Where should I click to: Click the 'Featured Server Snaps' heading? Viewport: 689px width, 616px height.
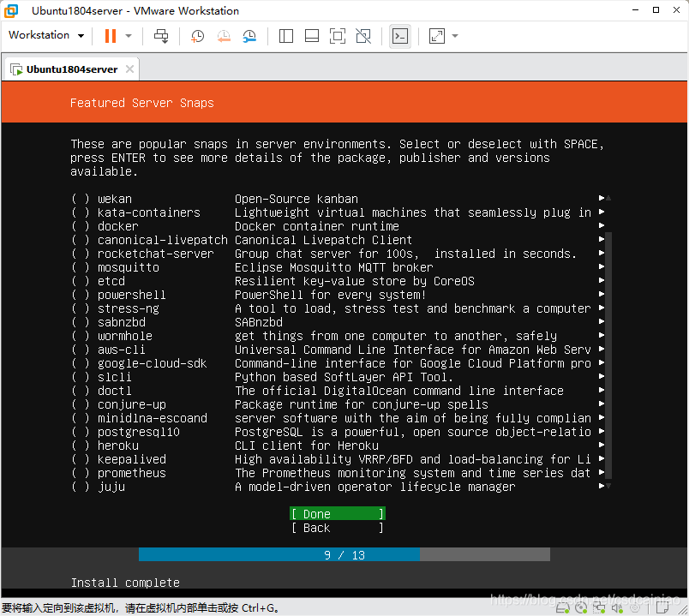pyautogui.click(x=142, y=103)
